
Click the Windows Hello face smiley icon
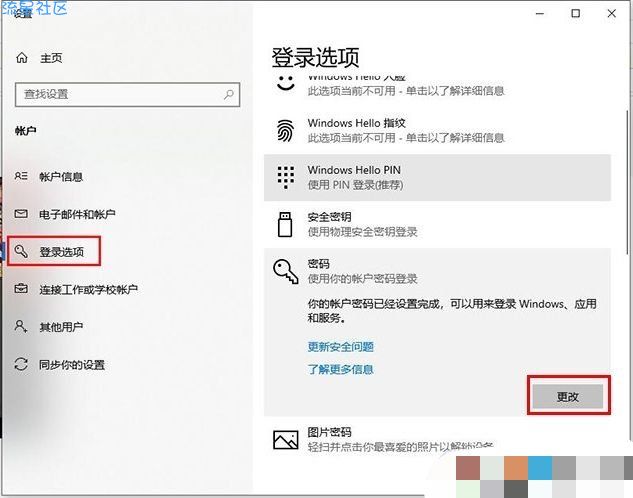click(286, 83)
